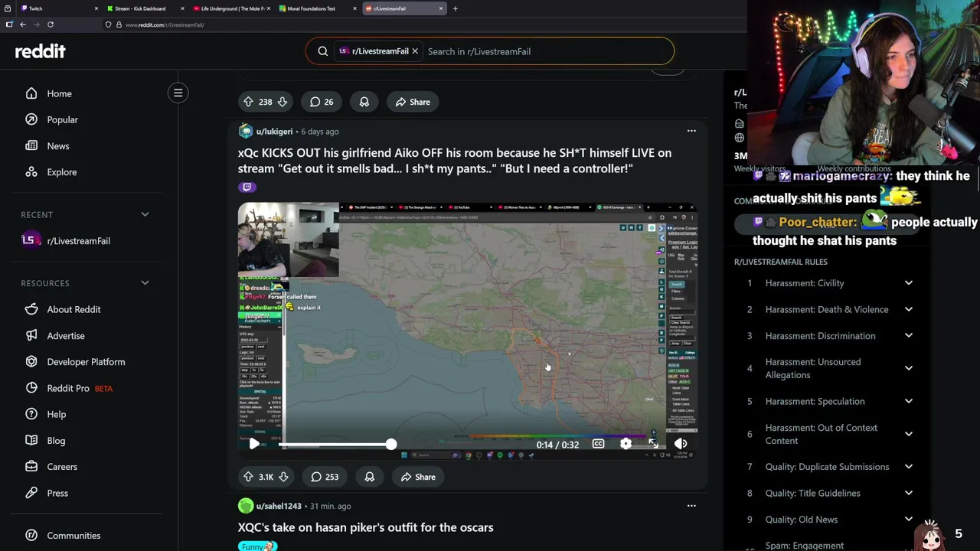Open the xQc KICKS OUT post title
980x551 pixels.
pyautogui.click(x=455, y=161)
